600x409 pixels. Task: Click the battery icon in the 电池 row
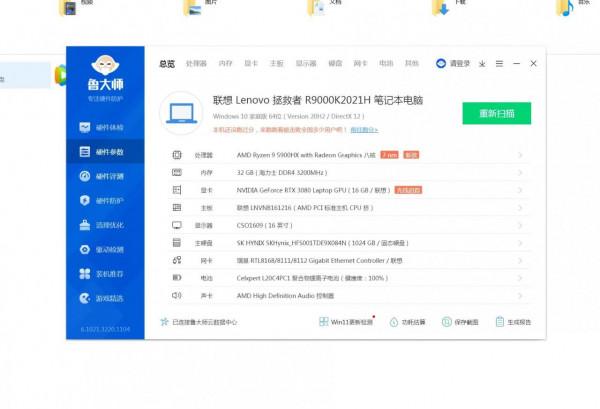pos(177,278)
